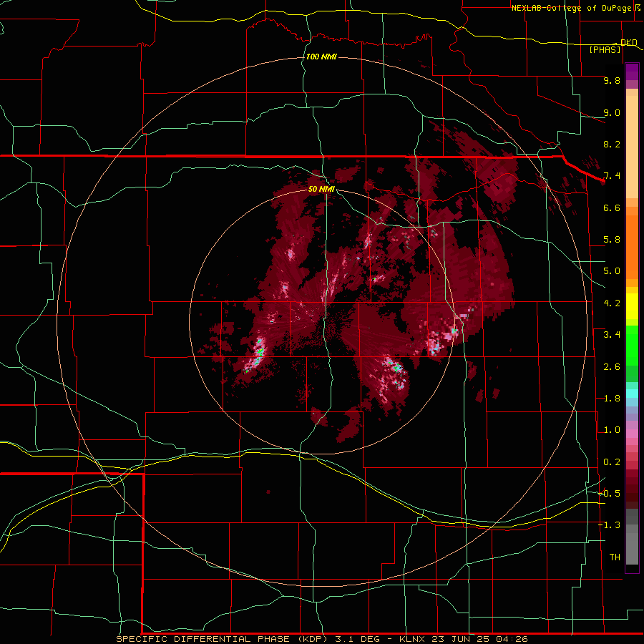This screenshot has height=644, width=644.
Task: Select the 2.6 legend value
Action: point(612,367)
